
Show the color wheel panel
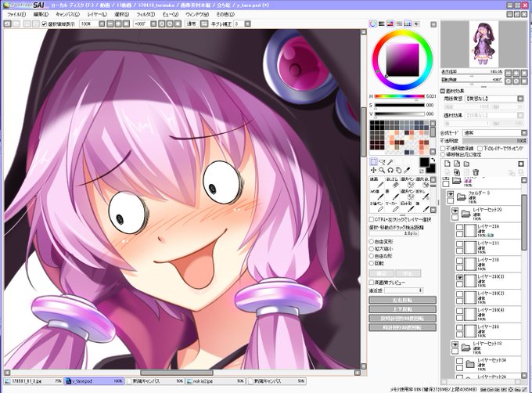(x=373, y=23)
